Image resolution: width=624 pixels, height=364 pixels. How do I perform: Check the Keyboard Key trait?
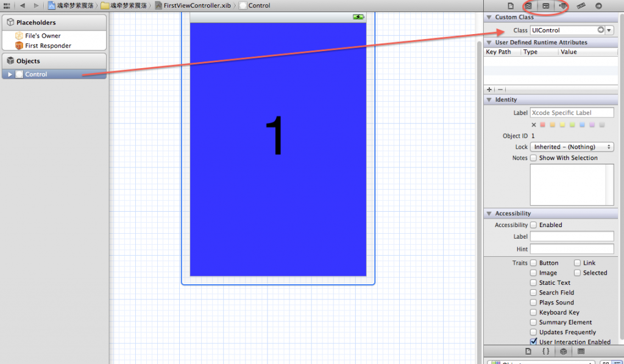point(533,312)
